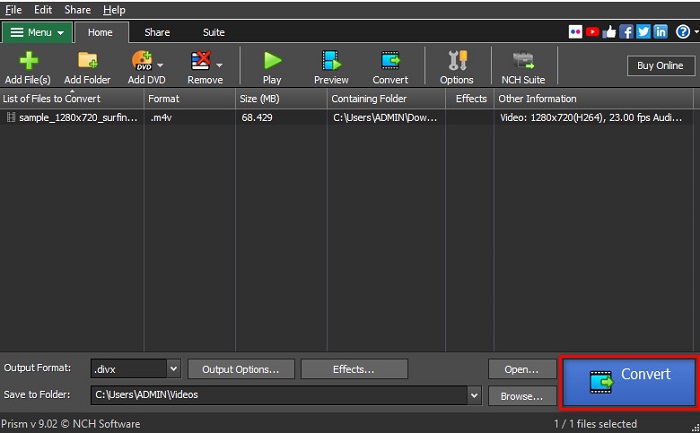Expand the Add DVD dropdown arrow
The width and height of the screenshot is (700, 433).
(x=160, y=65)
